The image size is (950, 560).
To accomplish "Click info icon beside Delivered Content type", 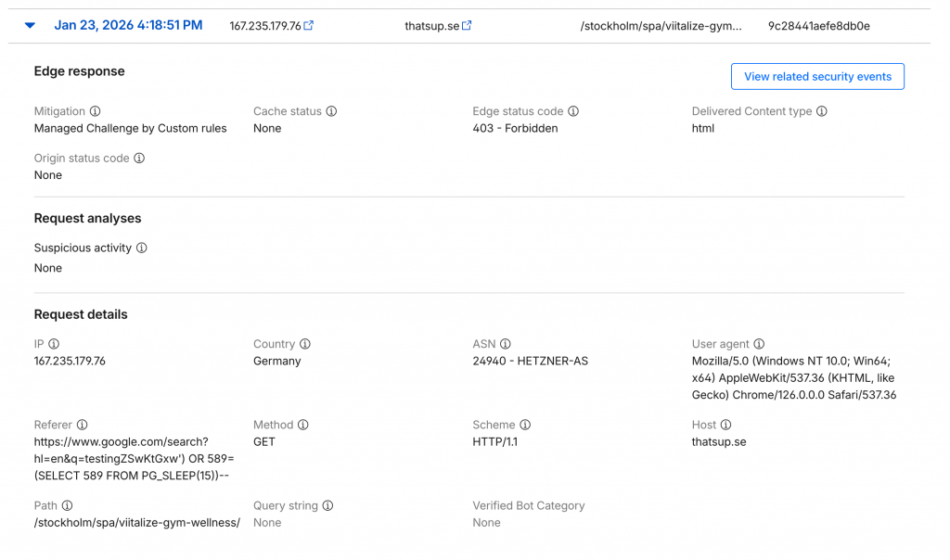I will point(822,111).
